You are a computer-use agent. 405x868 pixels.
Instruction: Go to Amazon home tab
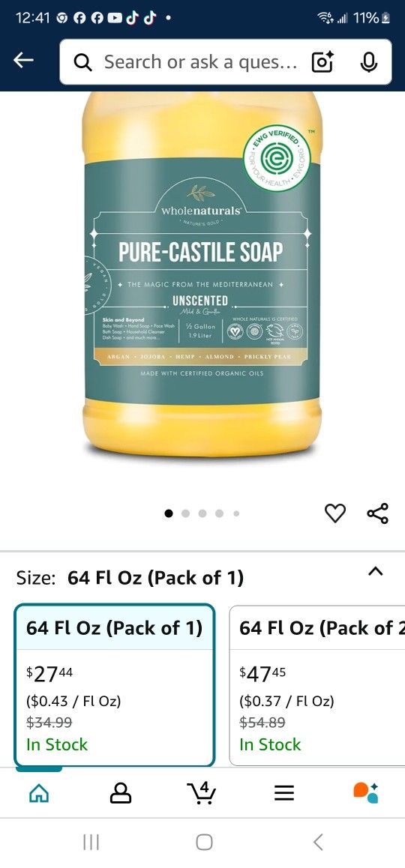click(x=38, y=794)
